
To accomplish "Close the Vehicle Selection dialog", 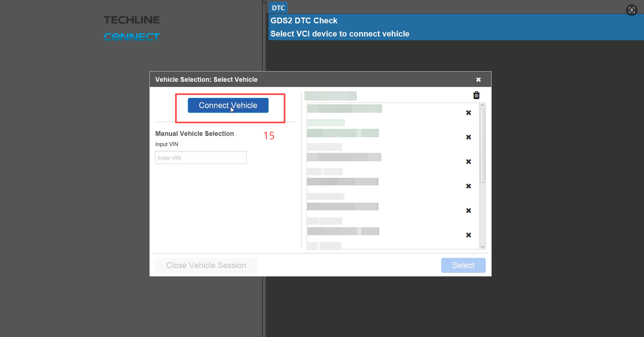I will [478, 80].
